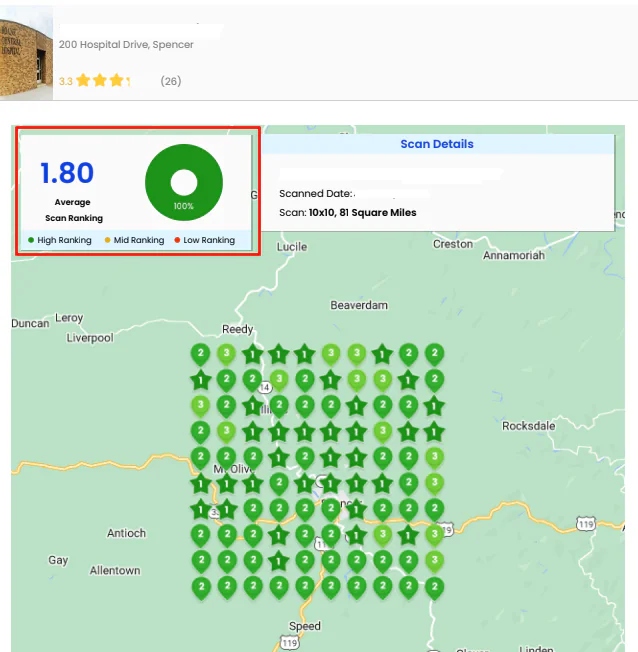
Task: Click the route 119 shield below Speed
Action: tap(289, 642)
